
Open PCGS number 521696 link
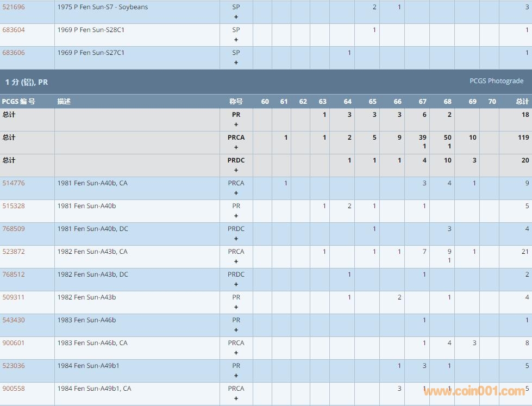(x=14, y=7)
